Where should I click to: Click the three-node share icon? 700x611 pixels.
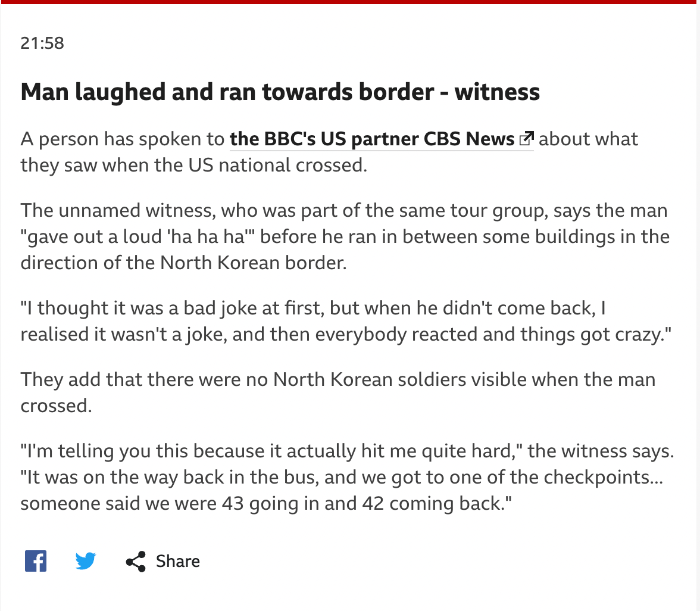pyautogui.click(x=136, y=562)
